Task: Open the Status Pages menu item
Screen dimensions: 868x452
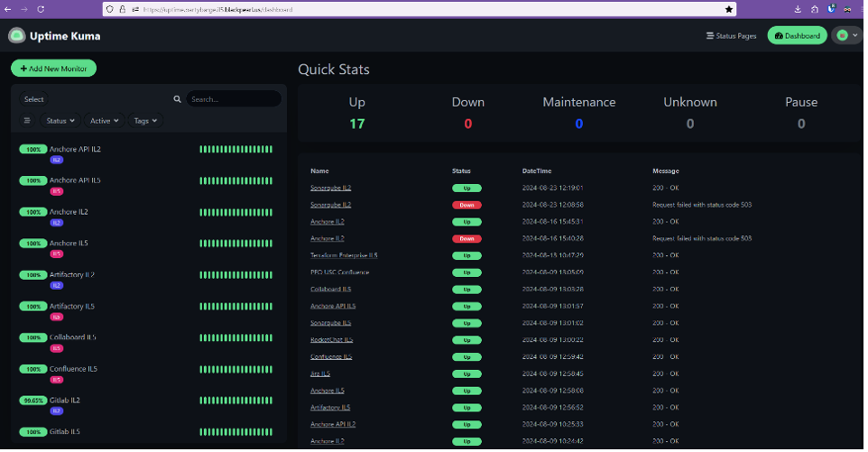Action: (731, 36)
